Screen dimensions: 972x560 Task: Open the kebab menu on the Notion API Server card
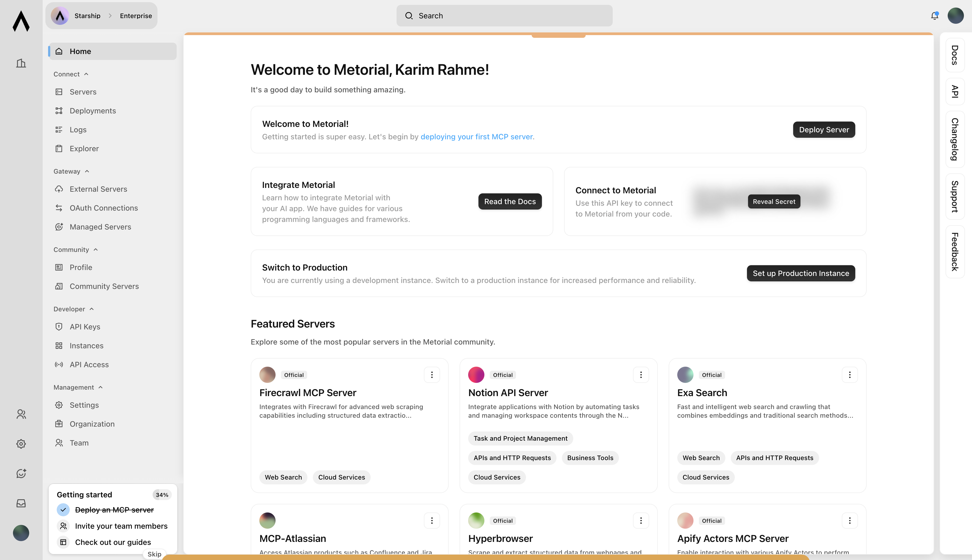tap(641, 375)
